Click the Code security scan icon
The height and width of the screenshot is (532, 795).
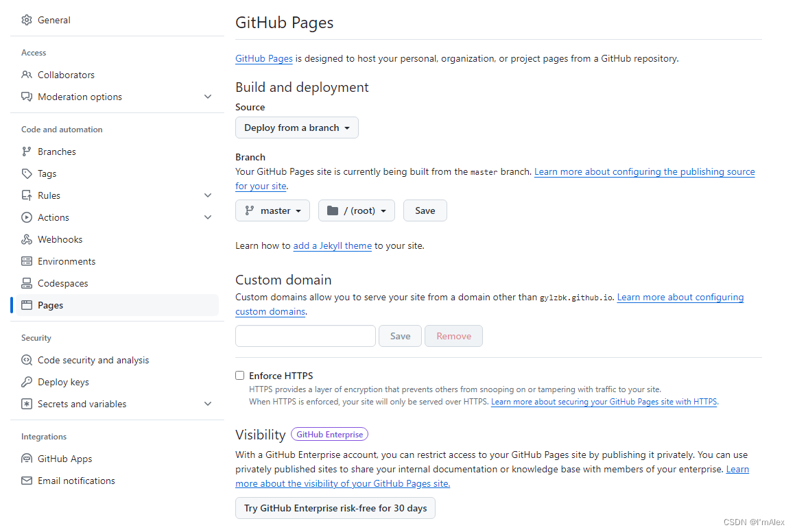27,360
